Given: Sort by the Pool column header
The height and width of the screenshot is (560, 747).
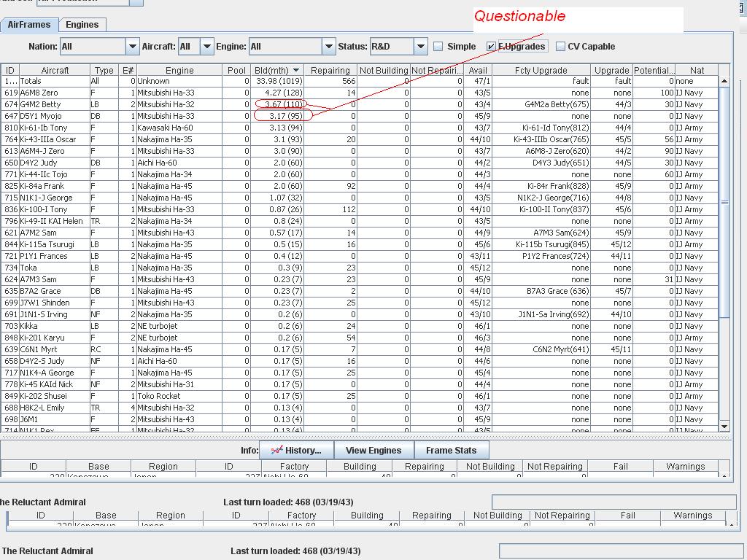Looking at the screenshot, I should coord(236,71).
